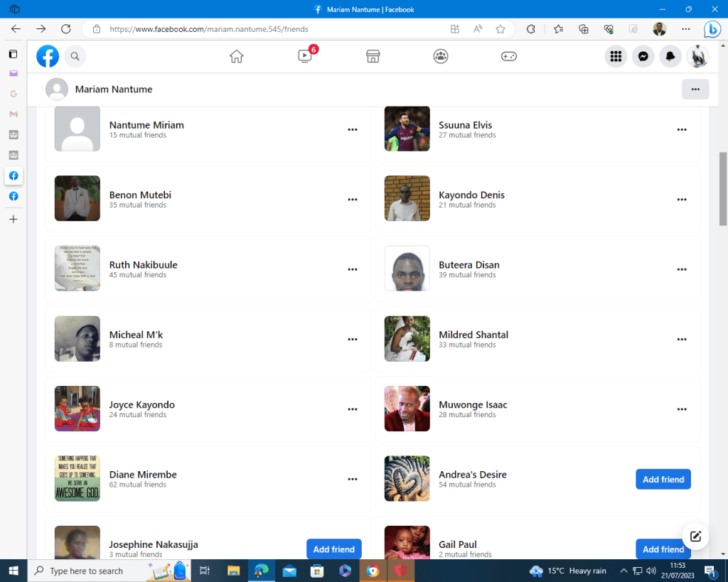This screenshot has height=582, width=728.
Task: Expand more options beside Mariam Nantume header
Action: point(695,90)
